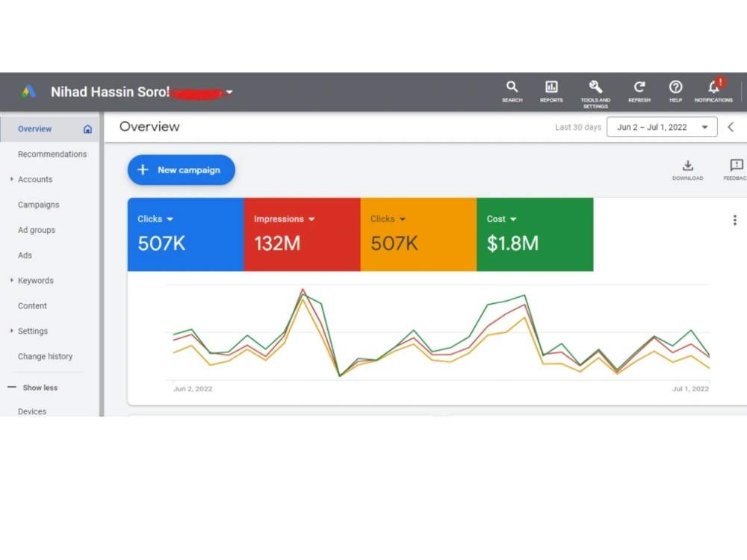The height and width of the screenshot is (560, 747).
Task: Open Ads in the sidebar
Action: tap(25, 255)
